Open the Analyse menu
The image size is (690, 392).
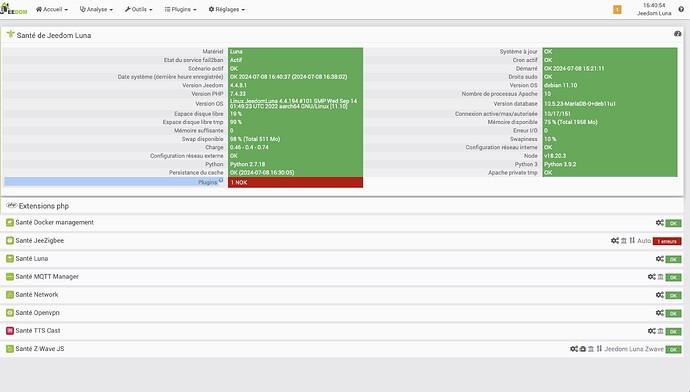click(x=96, y=9)
